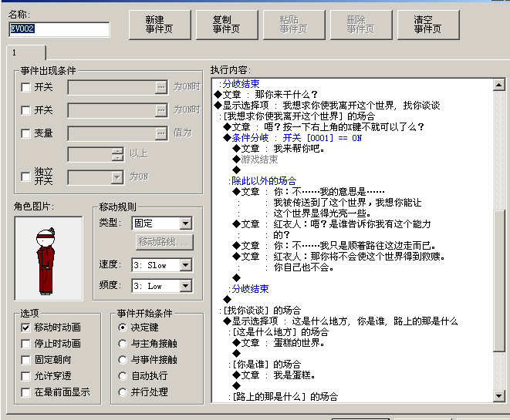Screen dimensions: 510x420
Task: Click the character graphic thumbnail of red-robed figure
Action: pyautogui.click(x=49, y=259)
